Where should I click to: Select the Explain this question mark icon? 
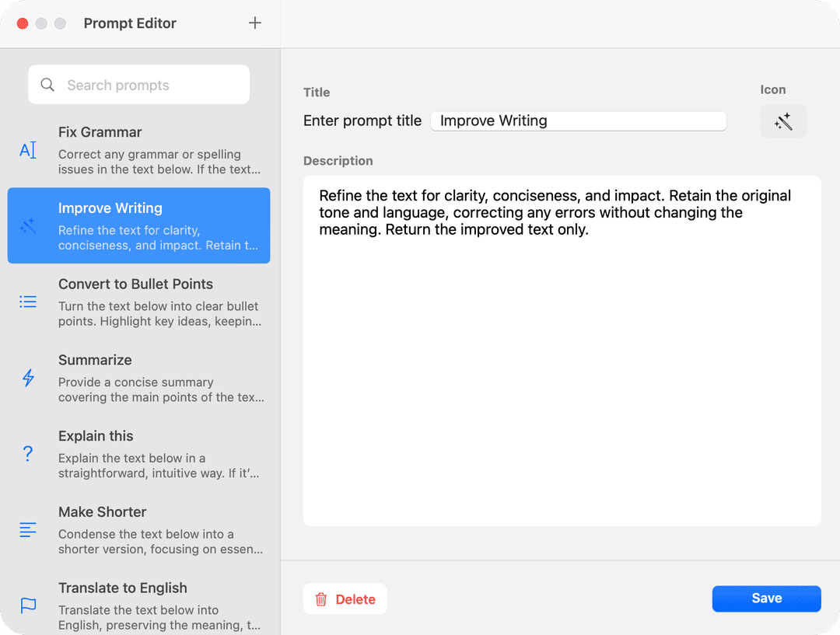pos(28,454)
